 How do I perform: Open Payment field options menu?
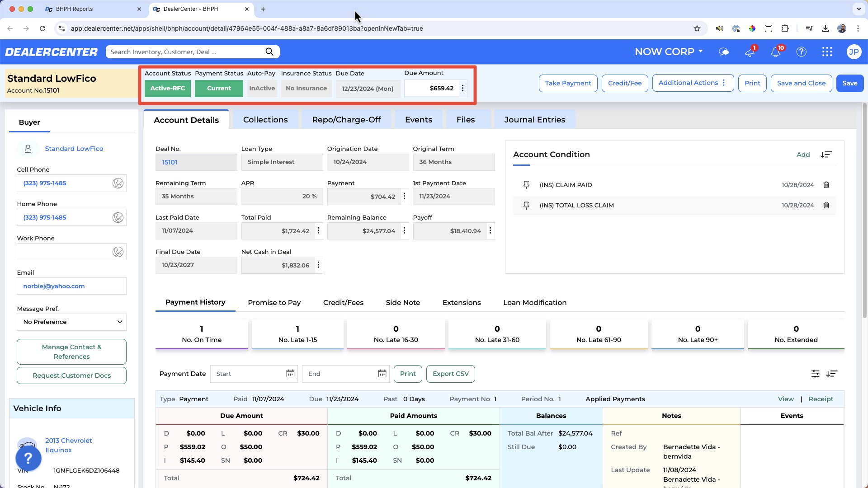[x=404, y=197]
